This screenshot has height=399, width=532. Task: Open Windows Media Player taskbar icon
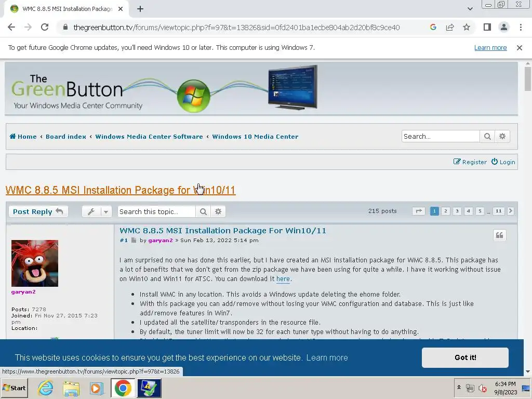coord(96,388)
